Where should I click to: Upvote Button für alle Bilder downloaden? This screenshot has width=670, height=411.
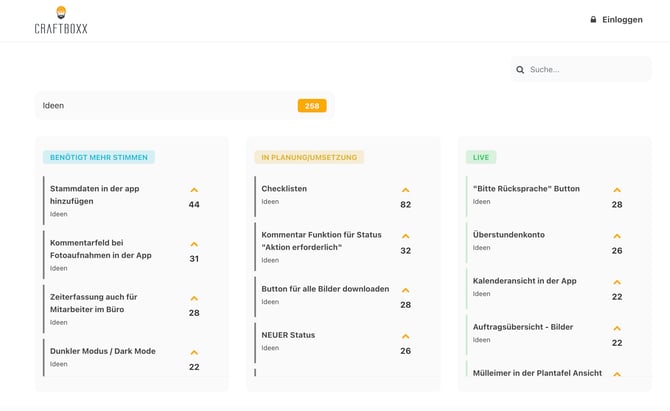(x=405, y=290)
